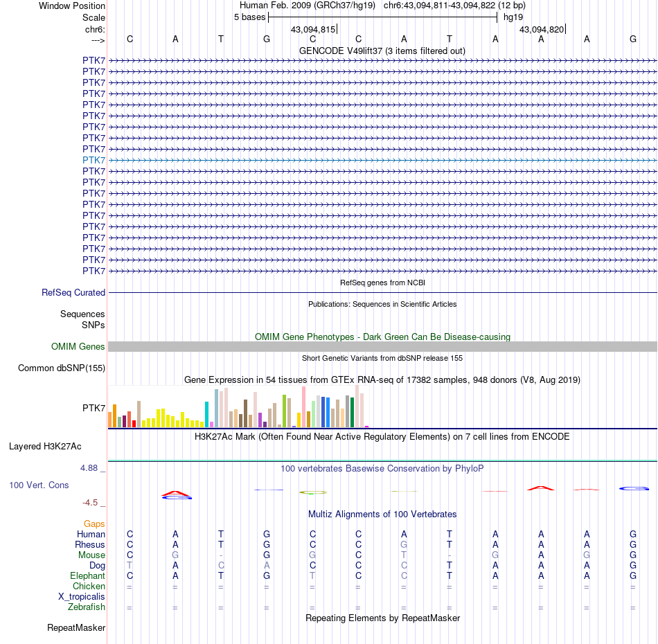The image size is (658, 644).
Task: Click the OMIM Genes label
Action: (x=78, y=346)
